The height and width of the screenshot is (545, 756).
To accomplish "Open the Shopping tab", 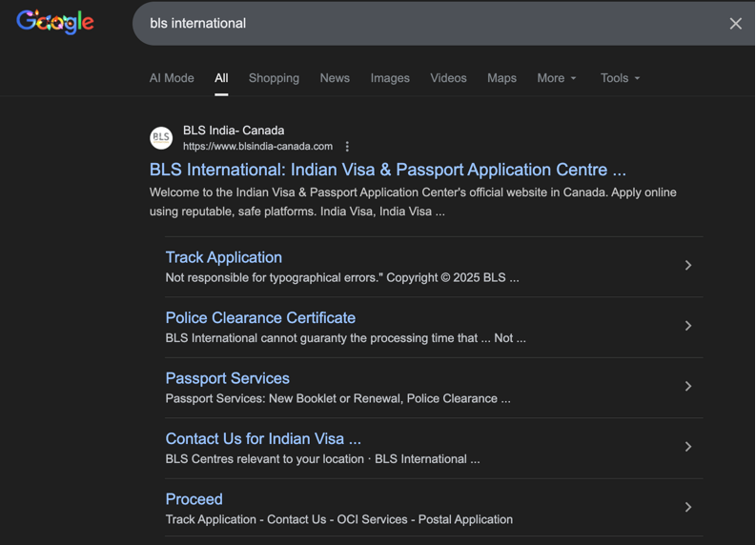I will click(x=274, y=78).
